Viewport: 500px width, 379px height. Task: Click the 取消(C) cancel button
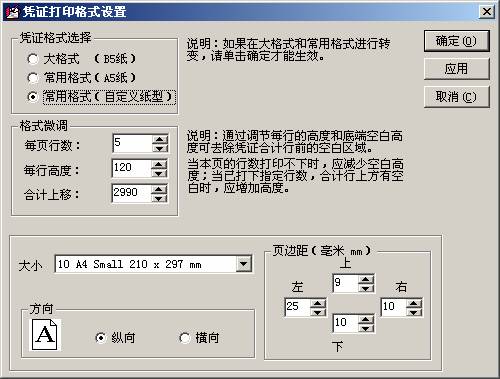[x=456, y=97]
